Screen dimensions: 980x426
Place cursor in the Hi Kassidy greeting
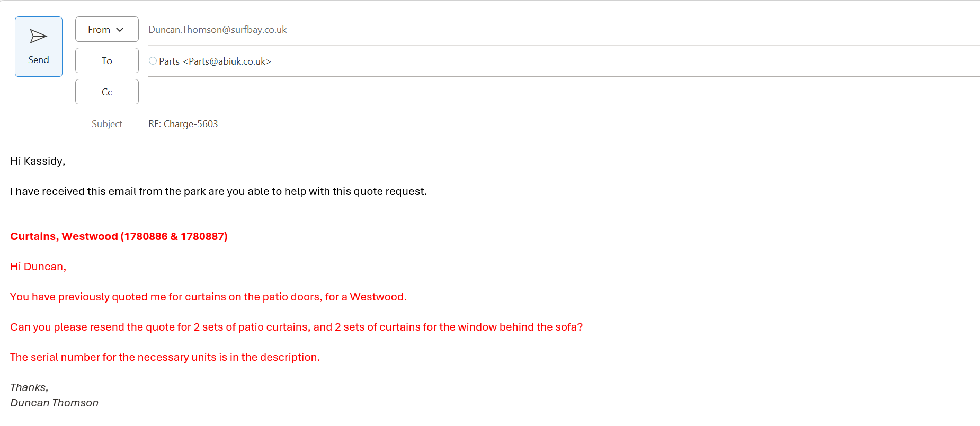click(38, 161)
